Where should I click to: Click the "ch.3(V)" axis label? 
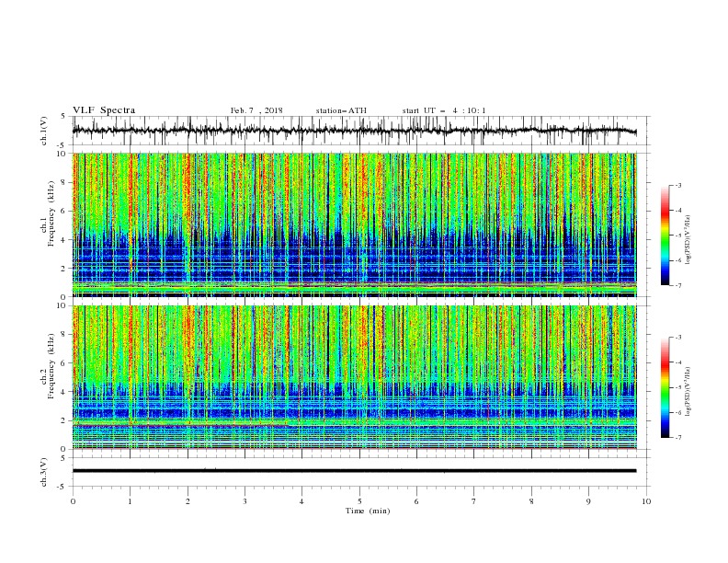tap(44, 472)
